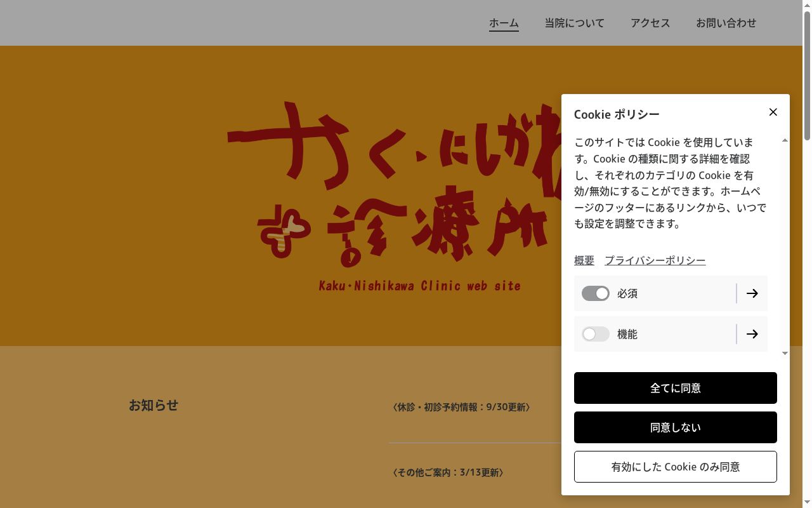Click the 'Kaku・Nishikawa Clinic web site' caption

coord(419,286)
